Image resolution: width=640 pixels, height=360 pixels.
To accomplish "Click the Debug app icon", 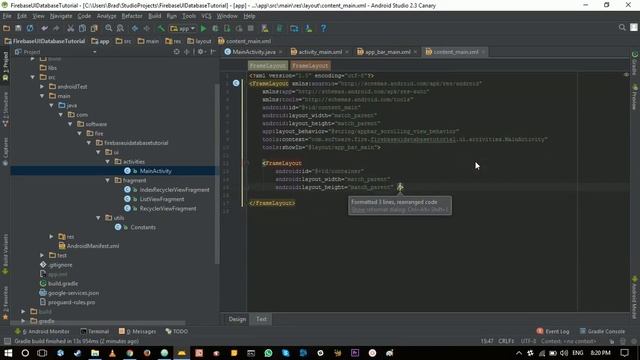I will 215,29.
